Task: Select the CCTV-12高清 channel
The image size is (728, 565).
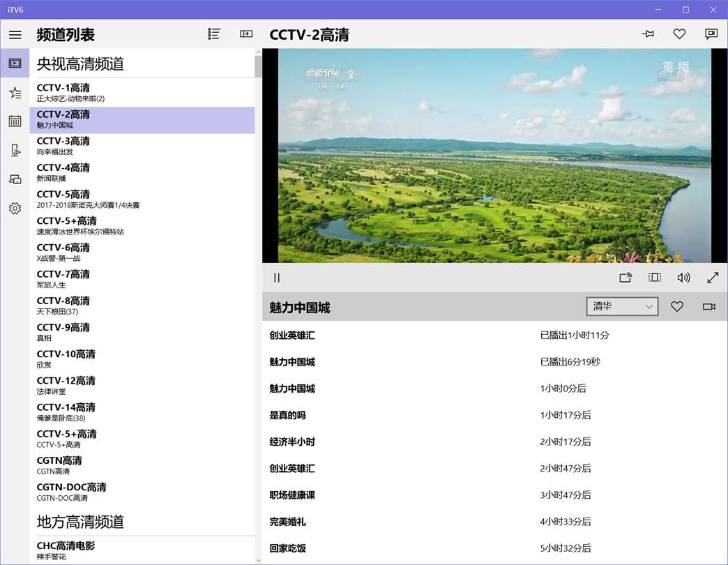Action: (142, 386)
